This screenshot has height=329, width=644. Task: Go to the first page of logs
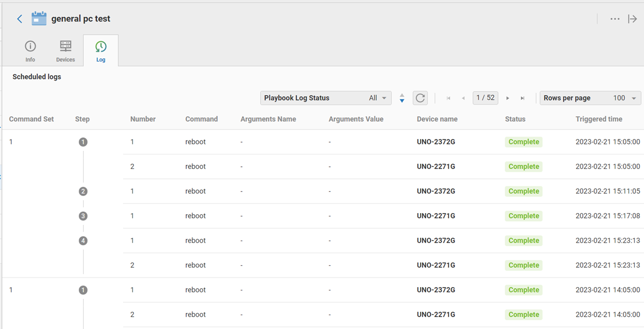pyautogui.click(x=449, y=98)
